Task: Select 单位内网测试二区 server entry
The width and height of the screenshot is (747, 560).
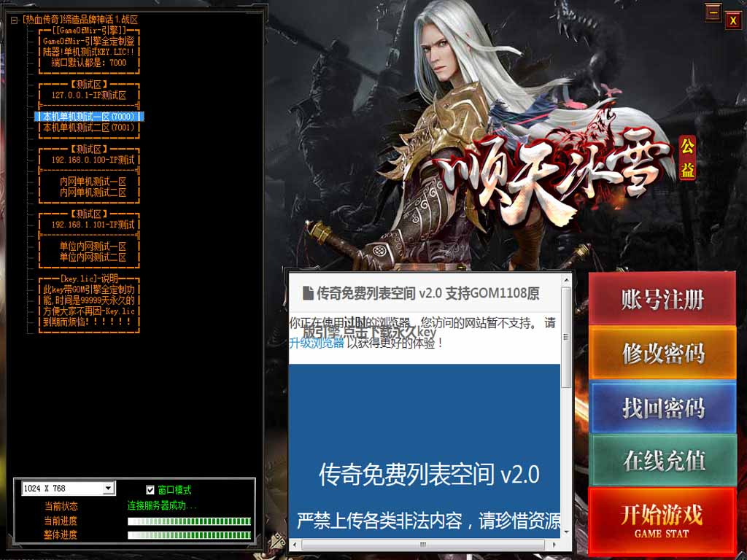Action: 93,257
